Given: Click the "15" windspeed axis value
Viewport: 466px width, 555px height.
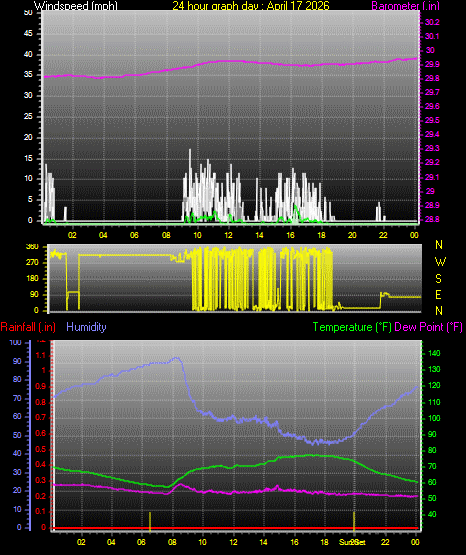Looking at the screenshot, I should pyautogui.click(x=28, y=158).
